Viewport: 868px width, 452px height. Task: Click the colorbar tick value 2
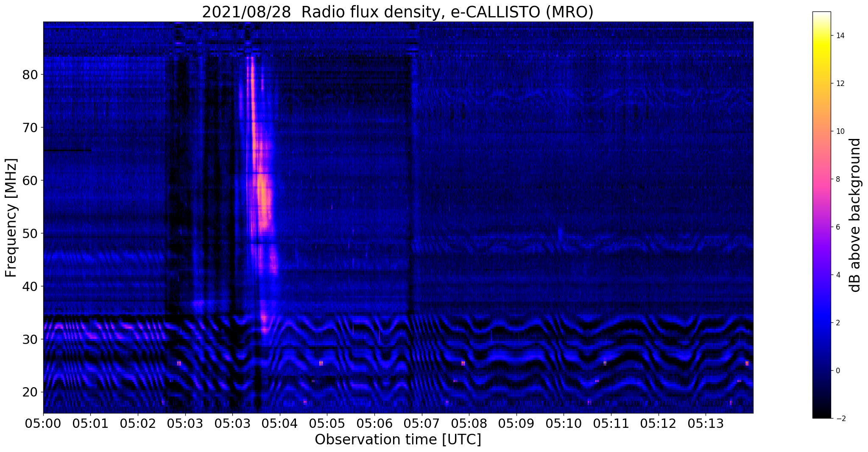[x=837, y=323]
